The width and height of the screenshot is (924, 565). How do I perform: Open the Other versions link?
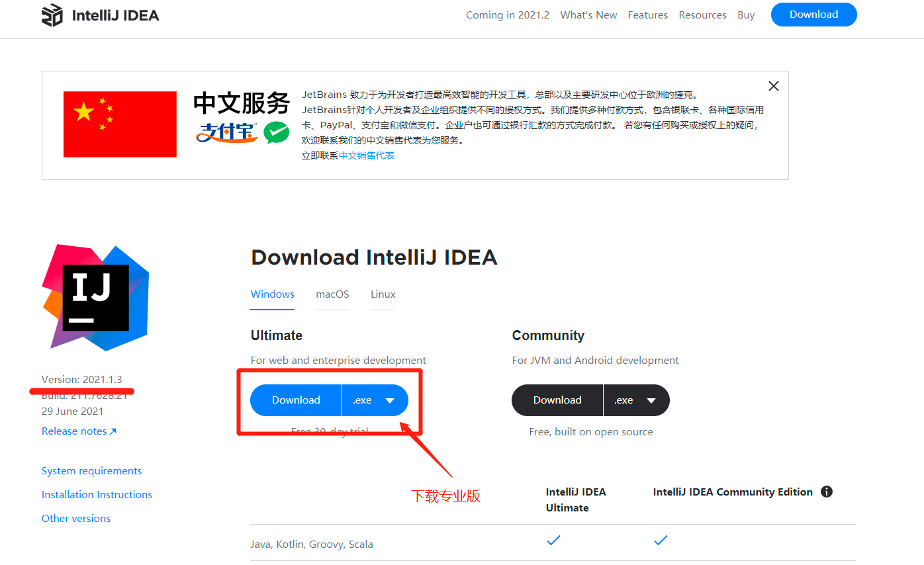tap(76, 519)
